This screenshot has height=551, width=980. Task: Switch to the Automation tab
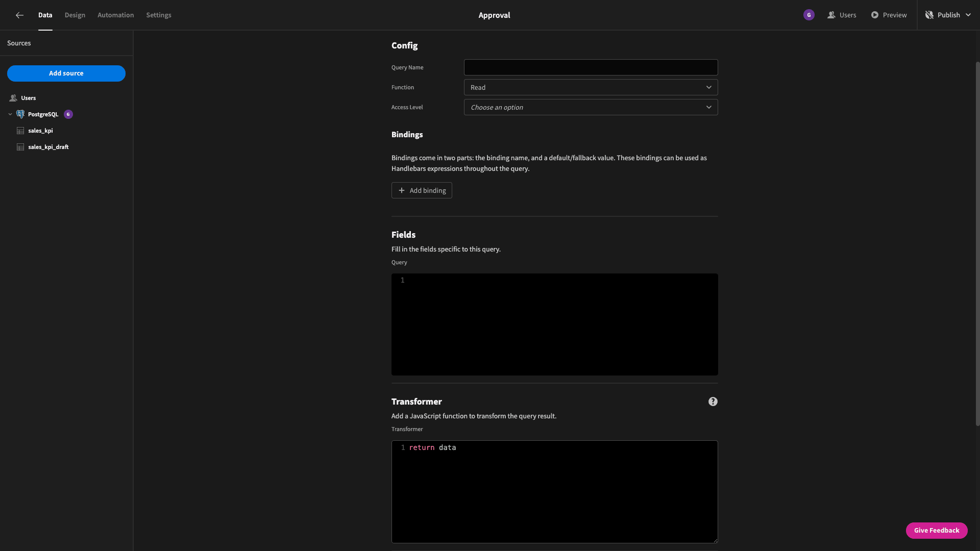(116, 15)
